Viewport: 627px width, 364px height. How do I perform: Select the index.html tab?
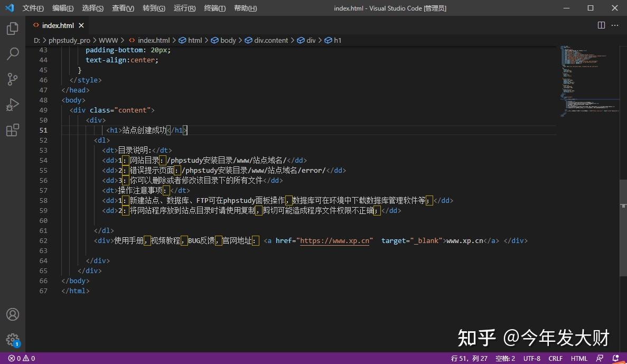(x=59, y=25)
